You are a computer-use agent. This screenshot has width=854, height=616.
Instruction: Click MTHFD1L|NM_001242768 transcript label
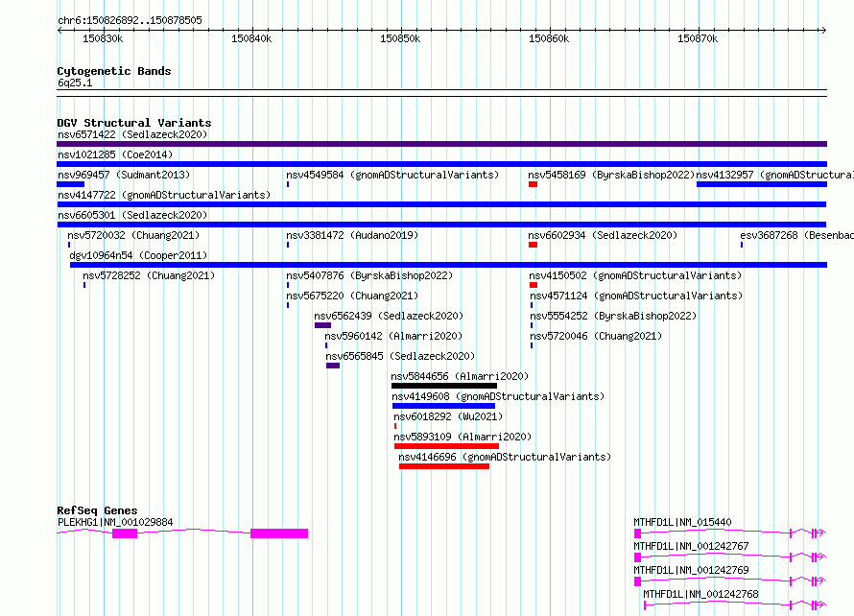tap(700, 594)
